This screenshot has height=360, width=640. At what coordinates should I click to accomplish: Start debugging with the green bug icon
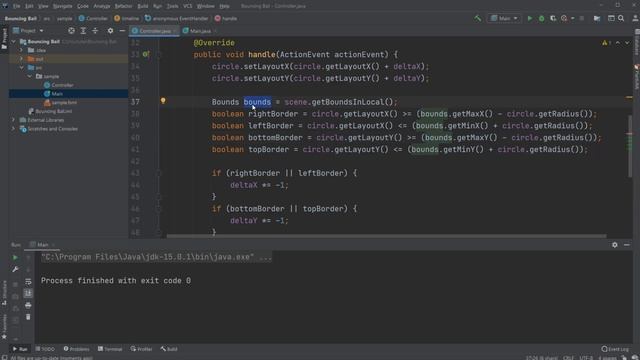point(541,18)
